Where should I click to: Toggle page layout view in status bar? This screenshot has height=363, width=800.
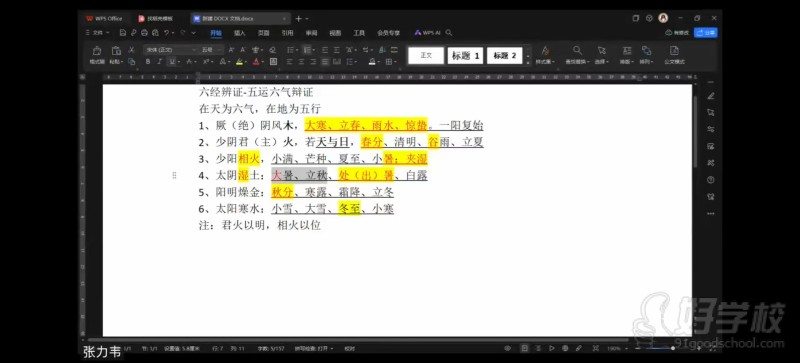click(524, 348)
